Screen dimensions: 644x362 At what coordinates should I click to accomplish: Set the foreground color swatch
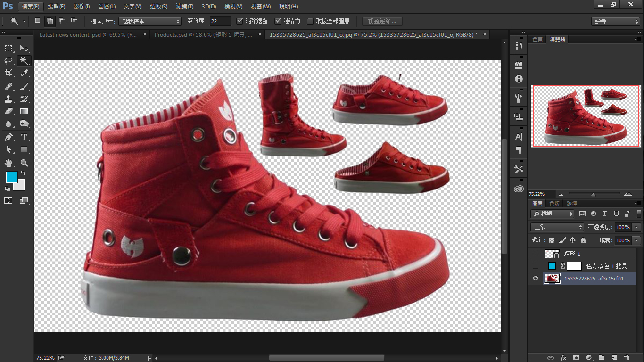point(11,177)
